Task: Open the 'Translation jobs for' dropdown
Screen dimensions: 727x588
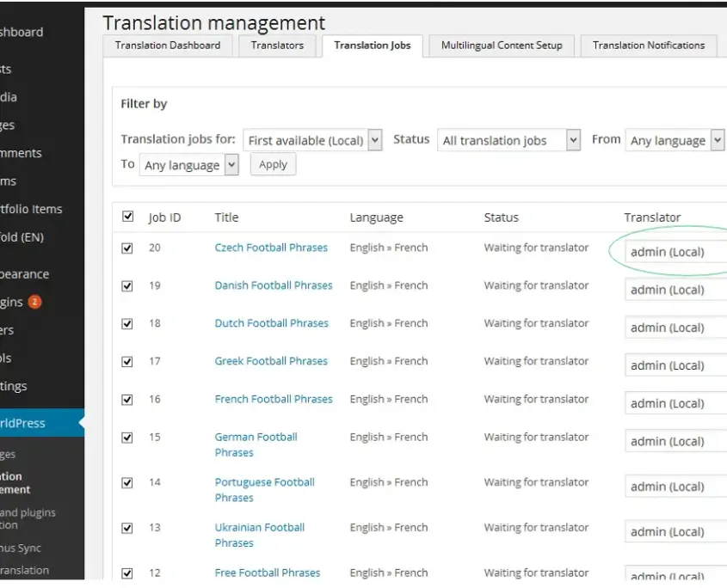Action: [312, 140]
